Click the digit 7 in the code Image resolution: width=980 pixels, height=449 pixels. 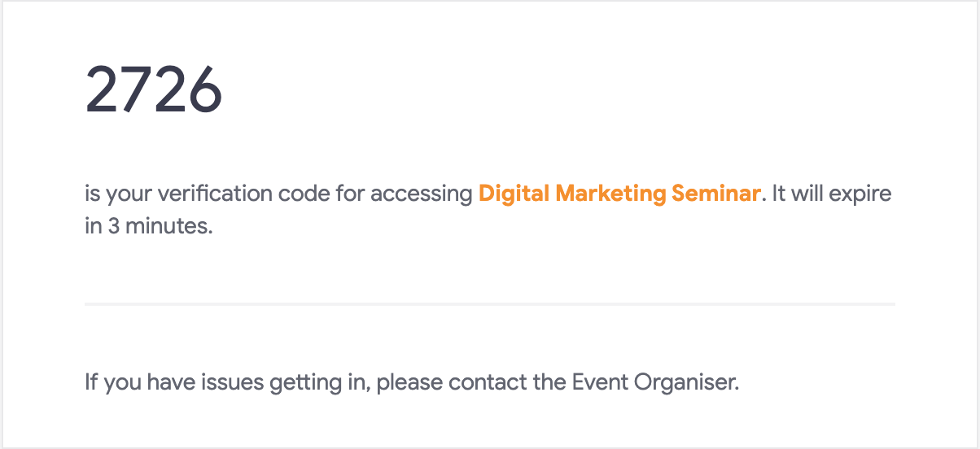(x=137, y=89)
